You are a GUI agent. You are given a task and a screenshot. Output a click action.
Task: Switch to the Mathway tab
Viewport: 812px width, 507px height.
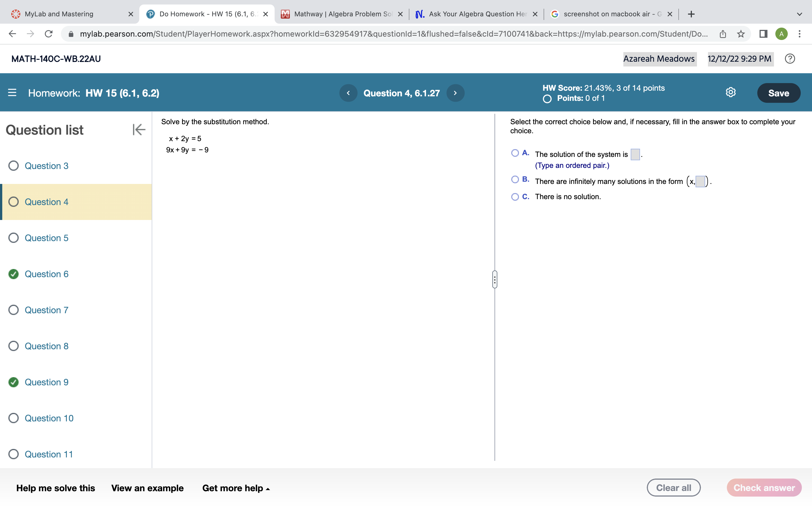pos(339,14)
